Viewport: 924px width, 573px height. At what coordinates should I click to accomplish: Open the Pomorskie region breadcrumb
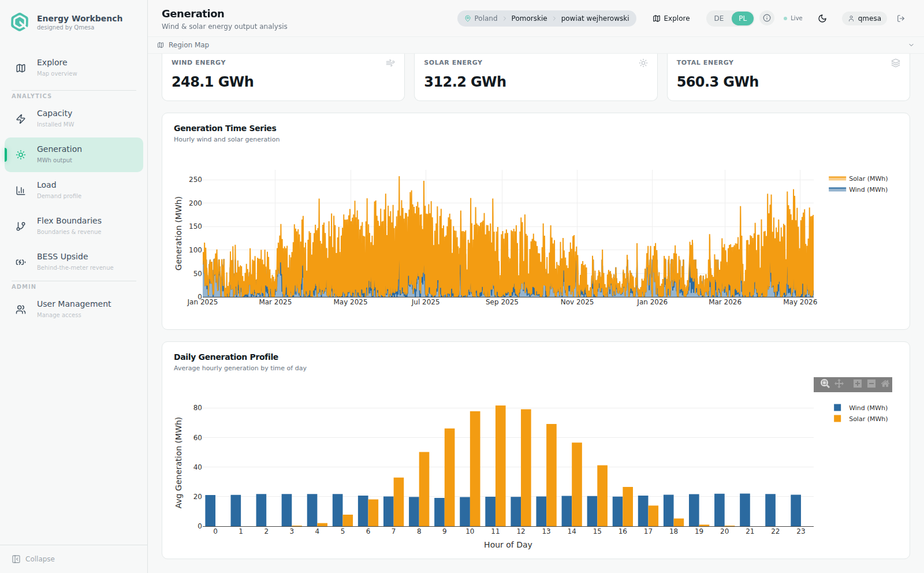[529, 18]
